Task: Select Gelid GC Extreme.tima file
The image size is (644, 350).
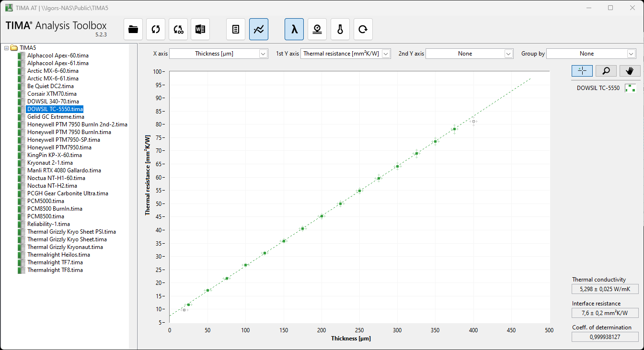Action: pos(56,117)
